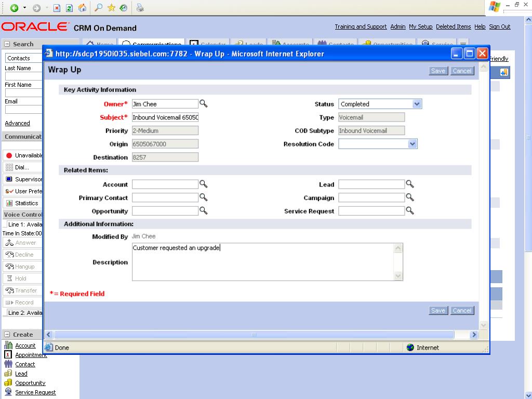Open the Advanced search link
This screenshot has width=532, height=399.
click(17, 123)
